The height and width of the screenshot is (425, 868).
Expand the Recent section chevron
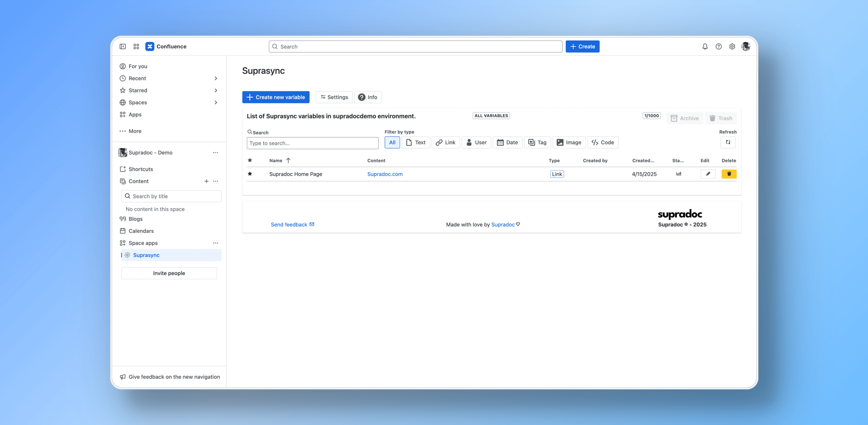(216, 78)
